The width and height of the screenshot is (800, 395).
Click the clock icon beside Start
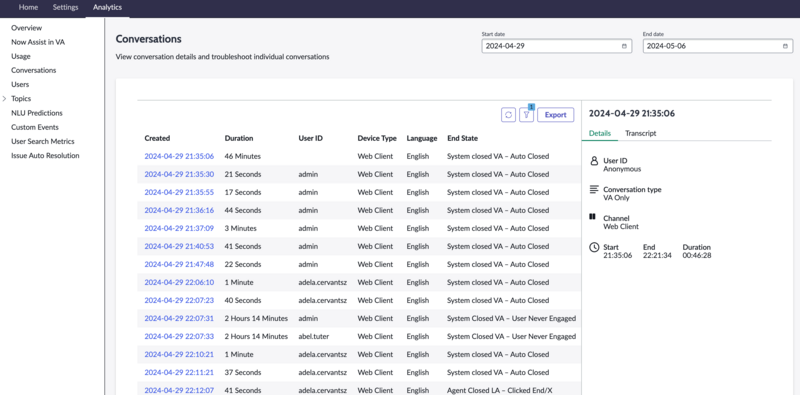(x=594, y=247)
